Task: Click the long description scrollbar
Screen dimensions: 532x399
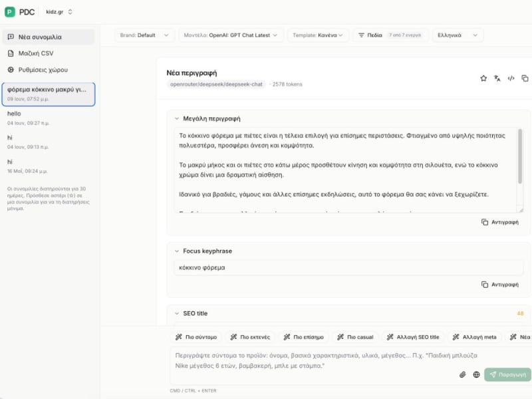Action: tap(520, 156)
